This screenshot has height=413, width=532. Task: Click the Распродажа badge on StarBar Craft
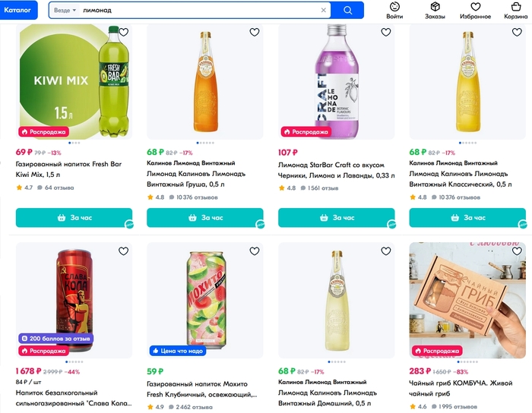306,132
